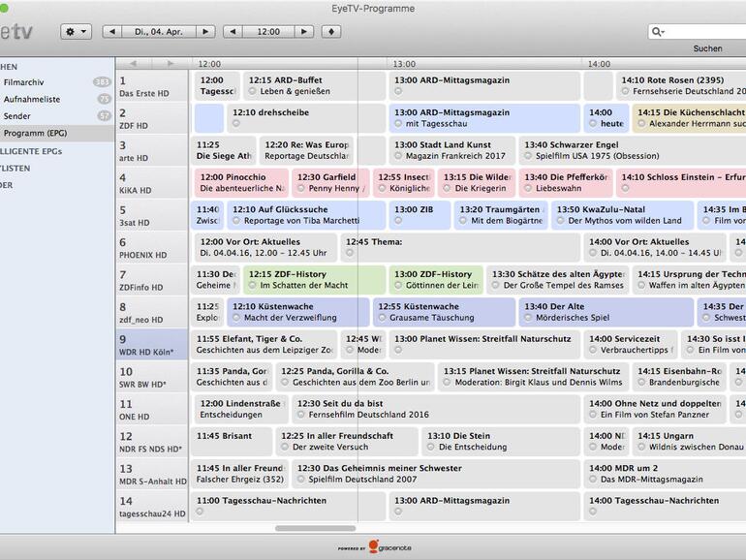Jump to now diamond button
Image resolution: width=746 pixels, height=560 pixels.
click(x=331, y=32)
